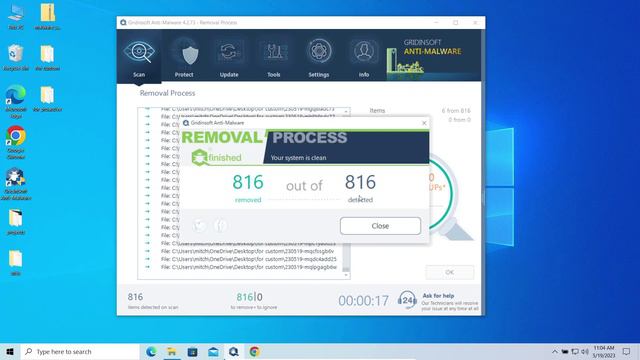Open Chrome from the taskbar
Image resolution: width=640 pixels, height=360 pixels.
(255, 351)
